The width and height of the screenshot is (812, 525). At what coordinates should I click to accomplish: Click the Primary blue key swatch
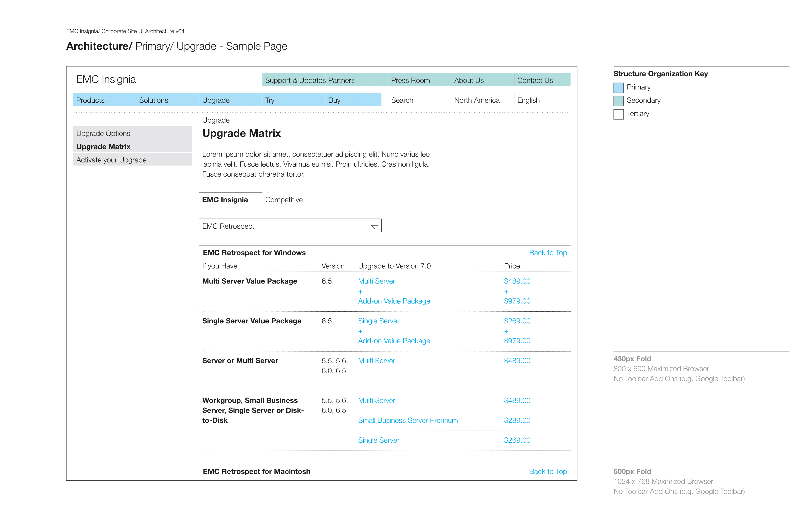tap(618, 88)
